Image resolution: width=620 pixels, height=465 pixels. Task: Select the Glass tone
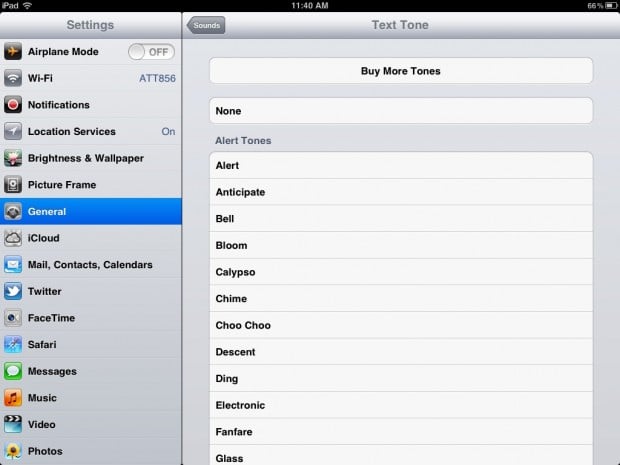click(401, 456)
